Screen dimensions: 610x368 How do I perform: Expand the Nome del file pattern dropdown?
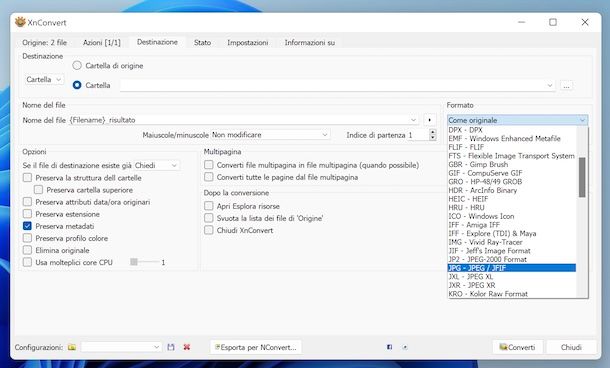414,120
